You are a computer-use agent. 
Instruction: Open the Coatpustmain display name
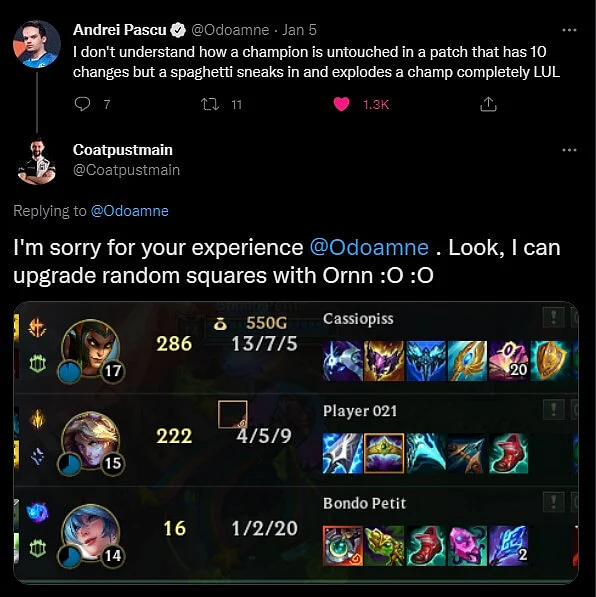tap(123, 150)
